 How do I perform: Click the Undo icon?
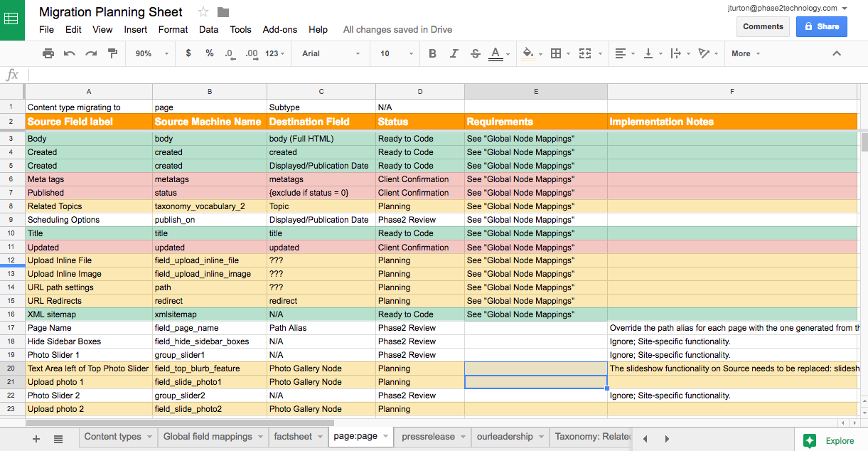pos(70,53)
